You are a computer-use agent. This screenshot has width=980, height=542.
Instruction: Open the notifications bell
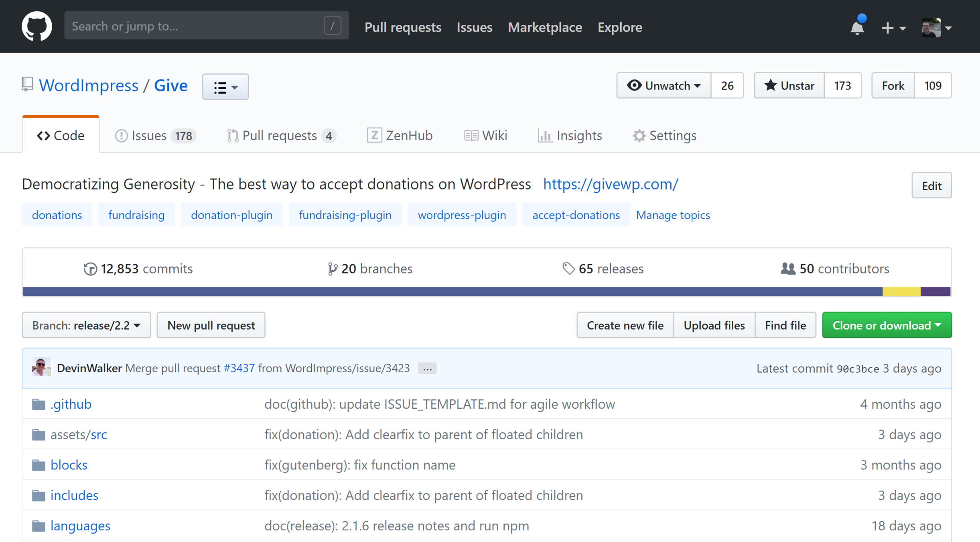(857, 27)
